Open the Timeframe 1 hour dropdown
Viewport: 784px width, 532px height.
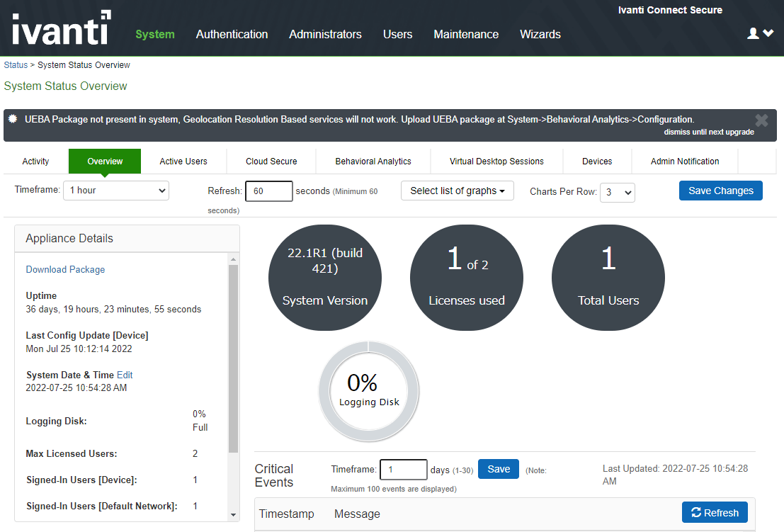[116, 191]
